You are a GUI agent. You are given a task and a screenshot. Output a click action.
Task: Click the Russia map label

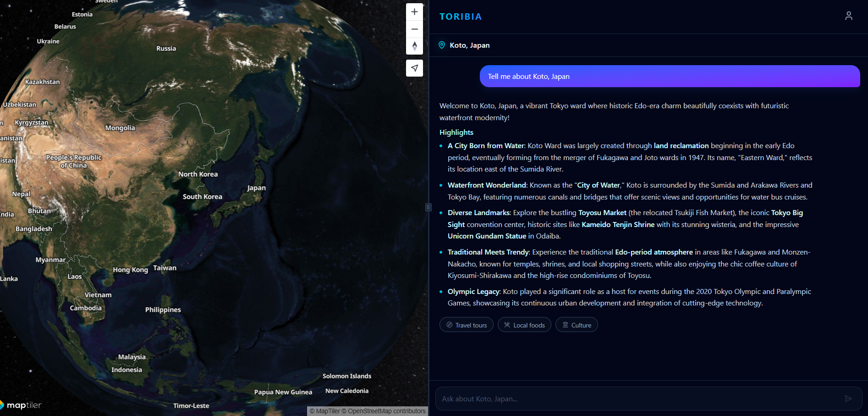click(166, 48)
